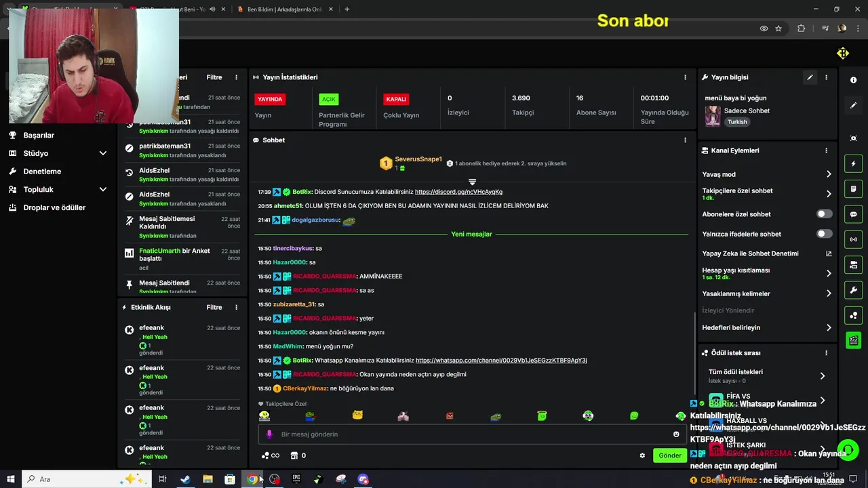This screenshot has width=868, height=488.
Task: Expand Tüm ödül istekleri arrow
Action: point(822,376)
